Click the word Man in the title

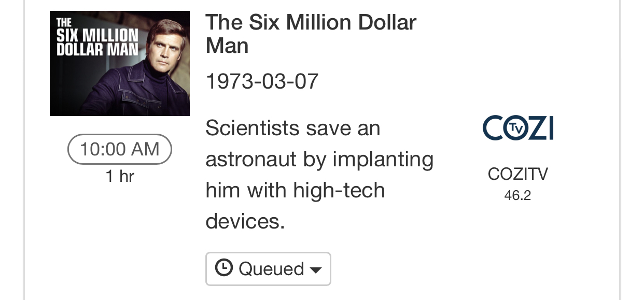click(227, 46)
